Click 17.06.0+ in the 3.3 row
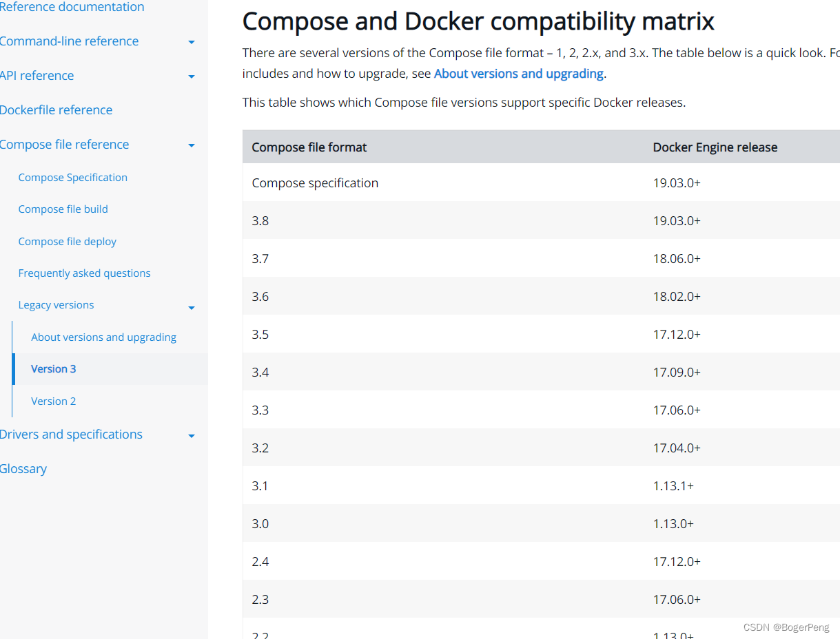 tap(677, 410)
